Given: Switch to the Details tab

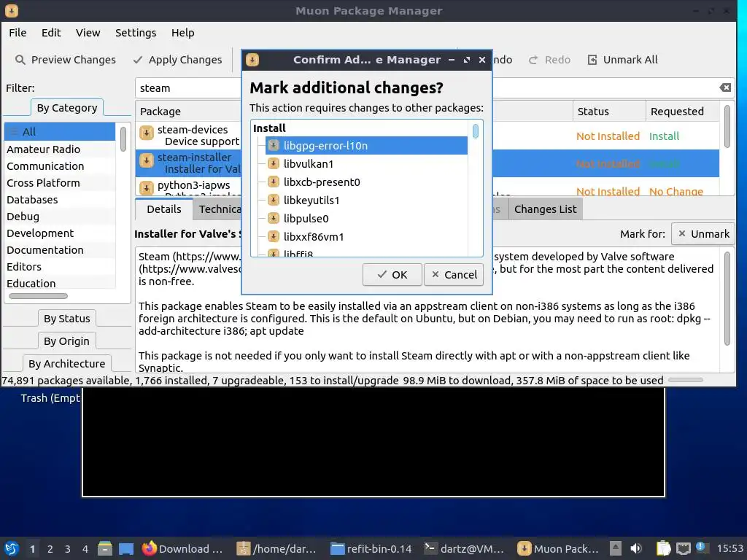Looking at the screenshot, I should (x=164, y=209).
